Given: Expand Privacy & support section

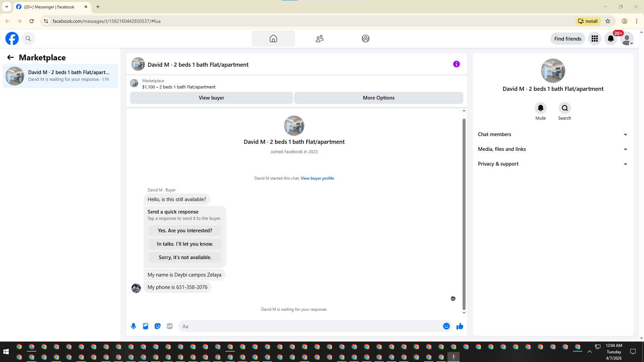Looking at the screenshot, I should (553, 164).
